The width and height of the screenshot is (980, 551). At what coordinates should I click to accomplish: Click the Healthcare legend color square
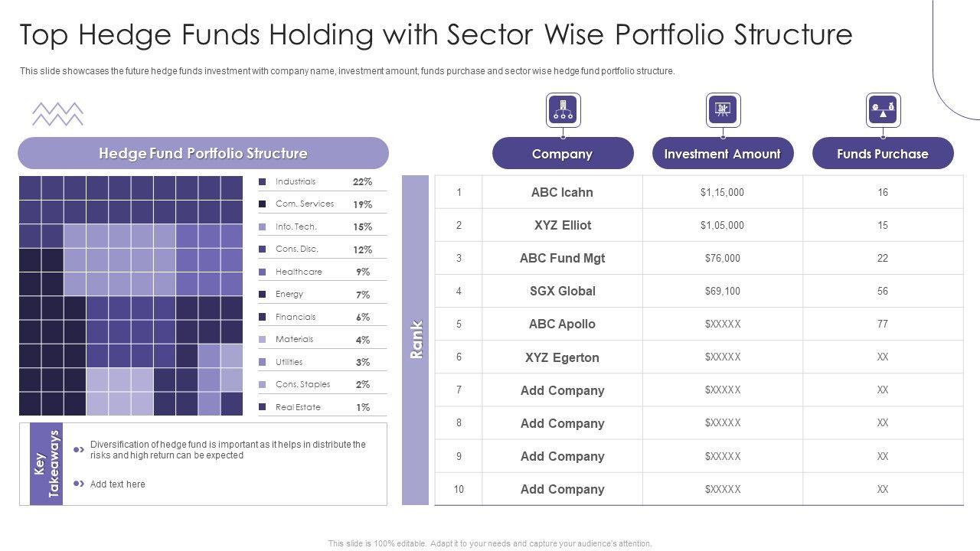point(263,272)
